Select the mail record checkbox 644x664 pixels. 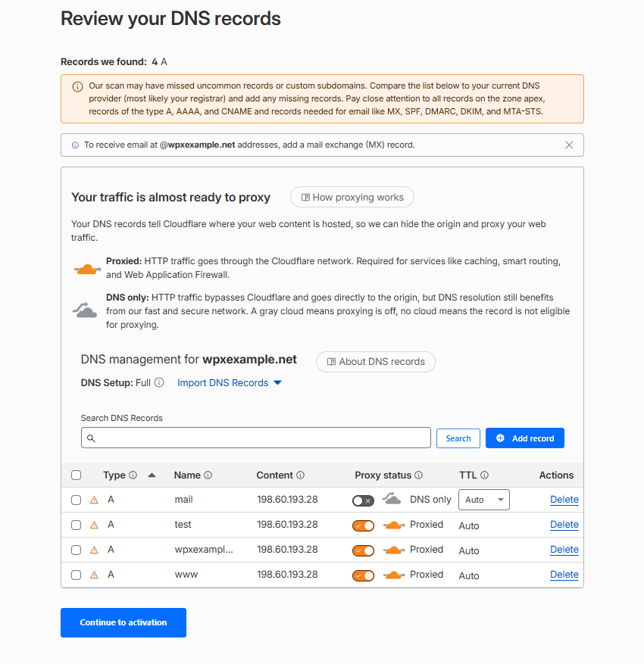tap(77, 500)
